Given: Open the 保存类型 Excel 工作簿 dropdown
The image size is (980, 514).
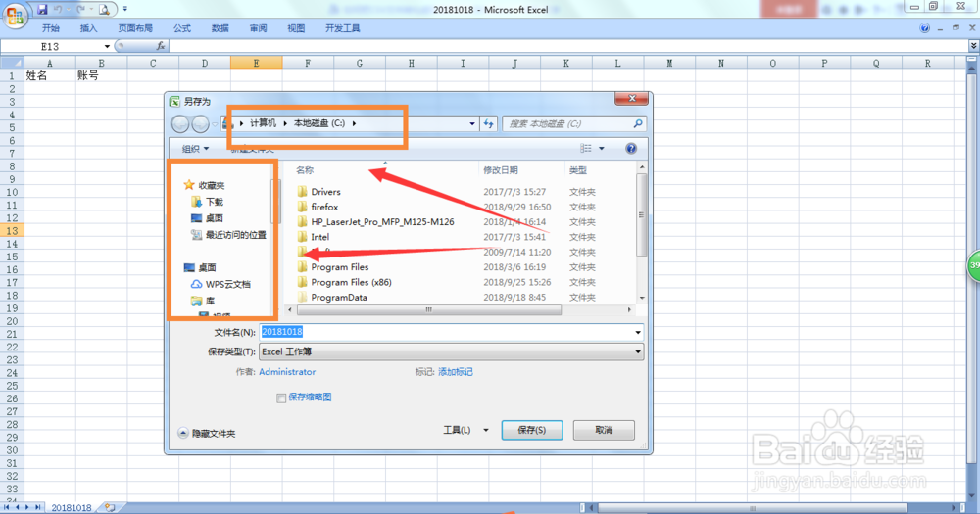Looking at the screenshot, I should (x=451, y=351).
